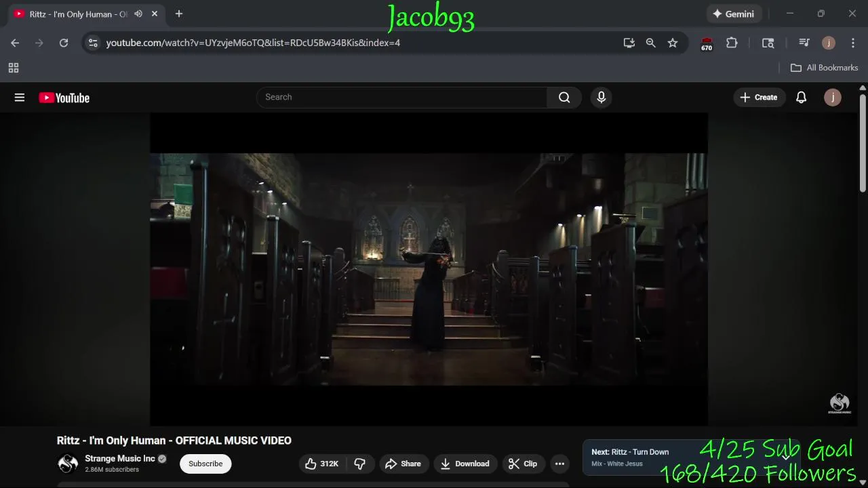Go back in browser history
Viewport: 868px width, 488px height.
pos(15,43)
